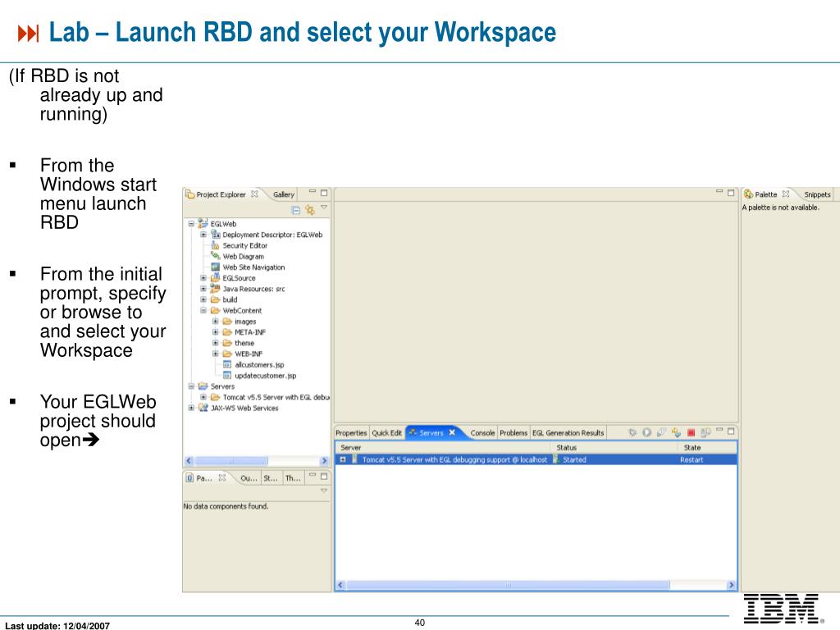This screenshot has height=630, width=840.
Task: Click the State column header
Action: [708, 447]
